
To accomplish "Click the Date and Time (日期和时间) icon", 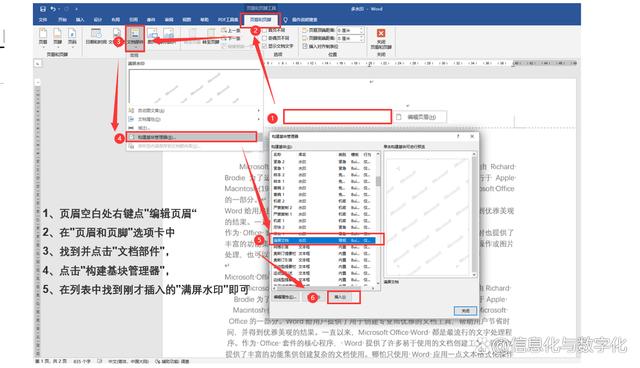I will (96, 36).
